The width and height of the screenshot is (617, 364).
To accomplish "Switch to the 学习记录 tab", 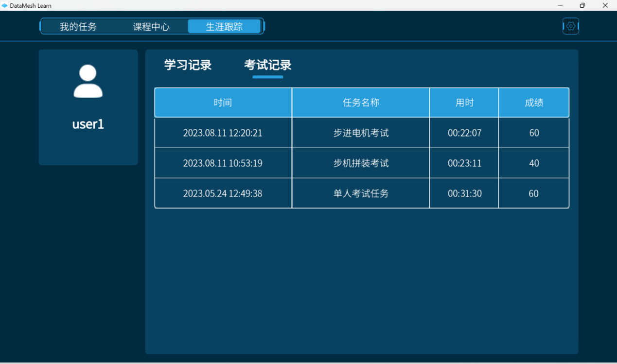I will [x=187, y=65].
